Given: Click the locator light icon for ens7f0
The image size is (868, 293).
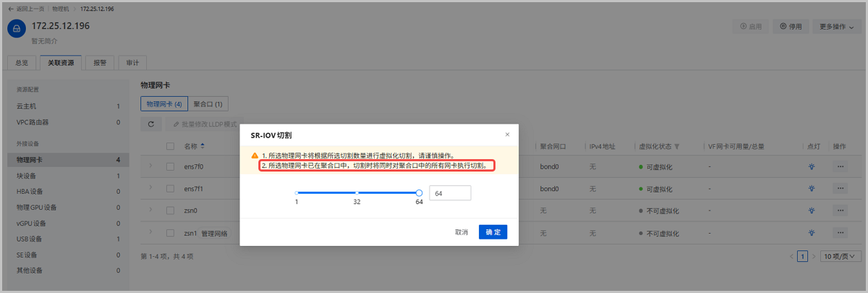Looking at the screenshot, I should click(812, 166).
